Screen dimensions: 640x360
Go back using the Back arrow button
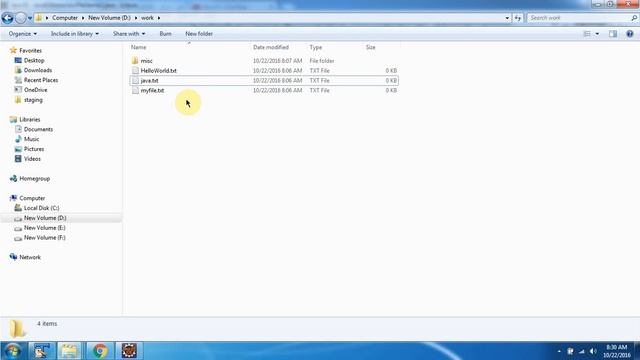tap(7, 18)
